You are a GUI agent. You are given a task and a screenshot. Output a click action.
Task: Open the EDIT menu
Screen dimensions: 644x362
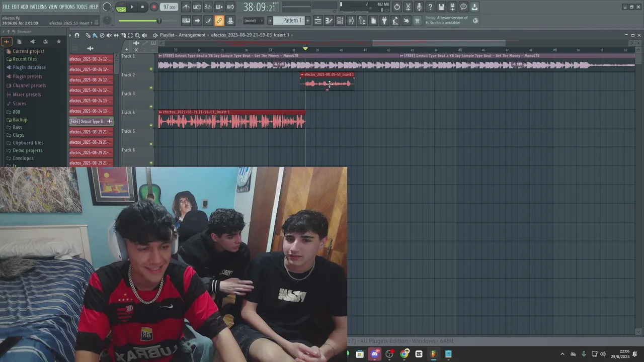click(16, 7)
